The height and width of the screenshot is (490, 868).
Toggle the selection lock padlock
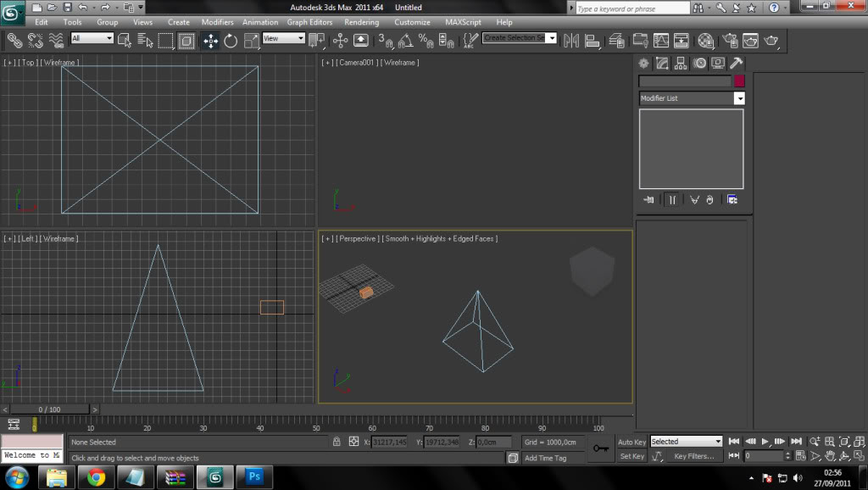337,442
